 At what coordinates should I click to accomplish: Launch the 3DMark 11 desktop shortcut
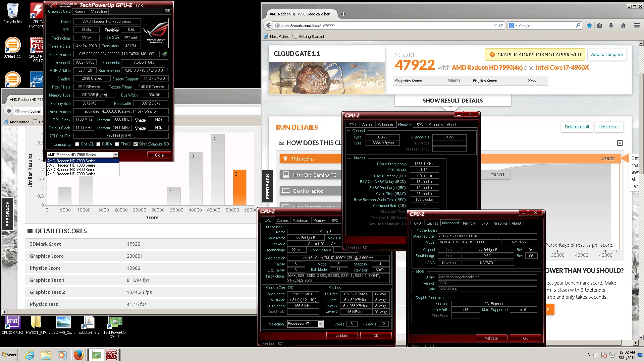coord(12,48)
